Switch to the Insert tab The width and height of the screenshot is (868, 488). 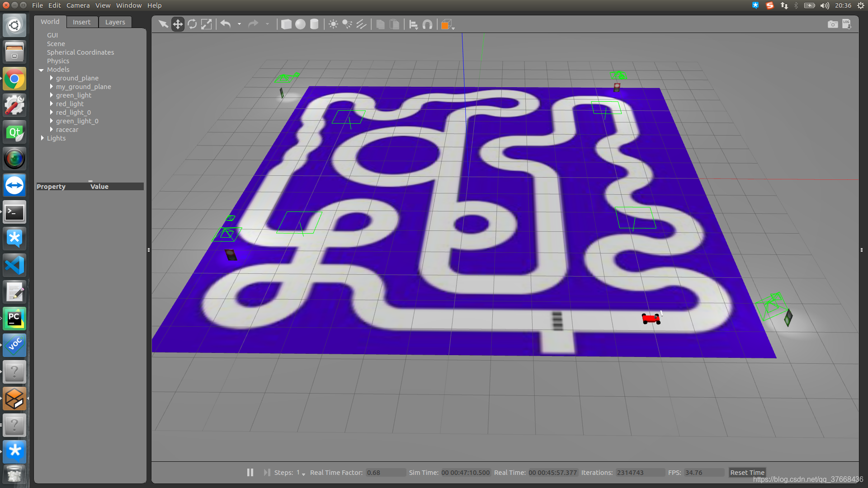point(81,22)
